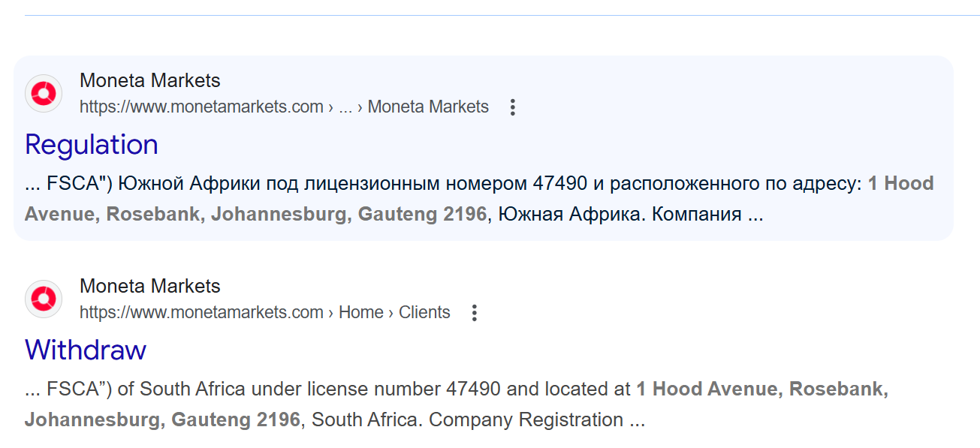
Task: Open the three-dot menu on Regulation result
Action: pyautogui.click(x=513, y=107)
